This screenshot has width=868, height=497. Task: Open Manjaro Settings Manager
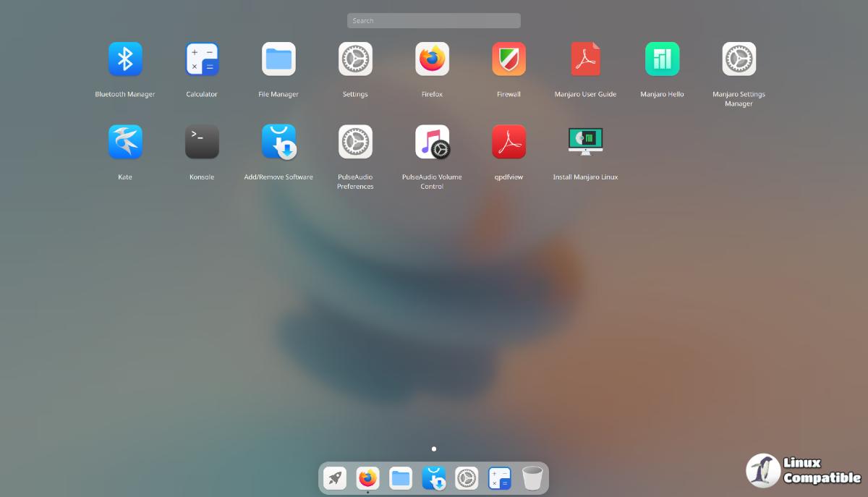tap(739, 59)
